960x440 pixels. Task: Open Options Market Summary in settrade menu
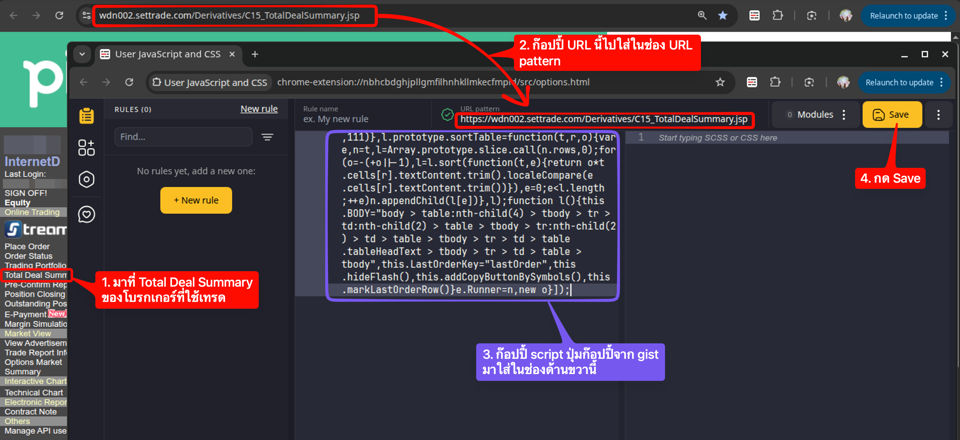pos(33,367)
